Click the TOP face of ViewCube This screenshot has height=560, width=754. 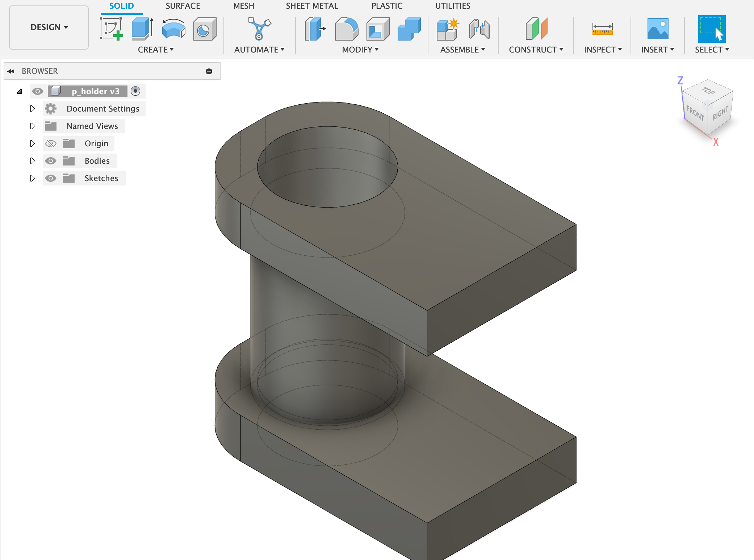pyautogui.click(x=708, y=91)
